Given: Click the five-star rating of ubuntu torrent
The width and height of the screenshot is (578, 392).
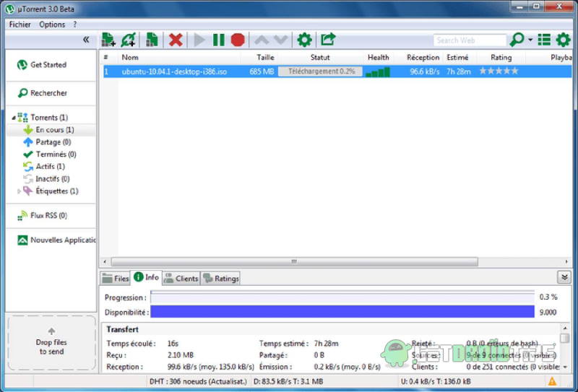Looking at the screenshot, I should pyautogui.click(x=499, y=71).
